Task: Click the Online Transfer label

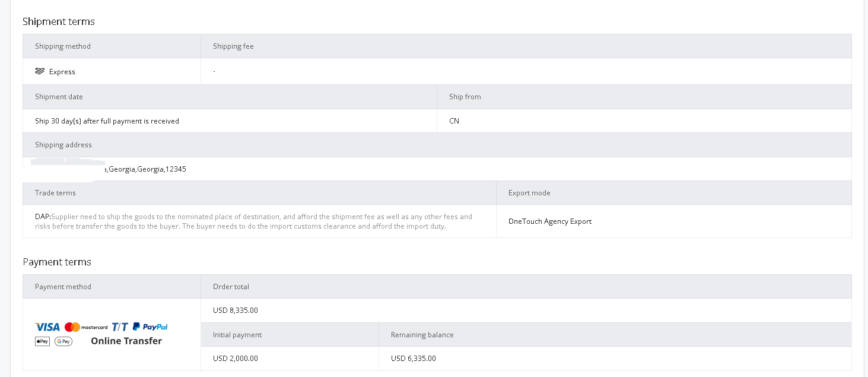Action: (x=126, y=341)
